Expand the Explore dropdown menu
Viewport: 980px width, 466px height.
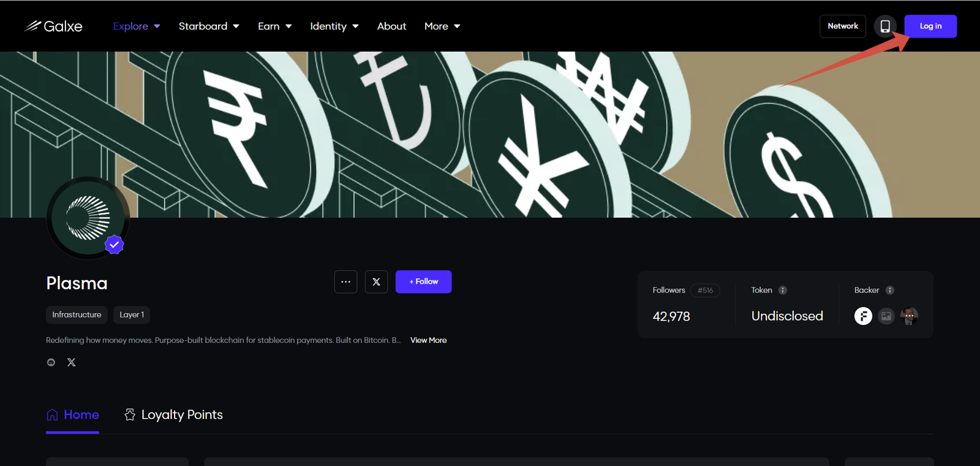[x=137, y=26]
